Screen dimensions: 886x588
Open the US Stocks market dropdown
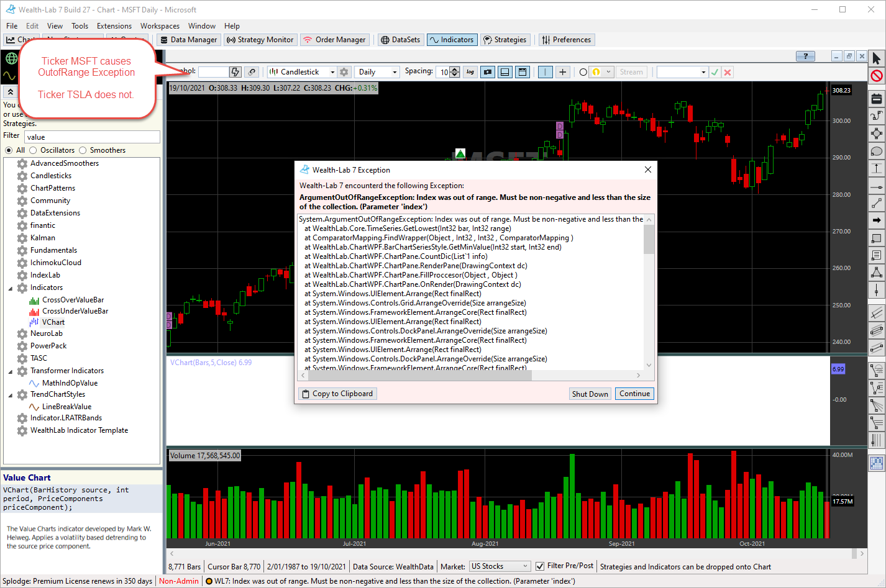tap(500, 566)
